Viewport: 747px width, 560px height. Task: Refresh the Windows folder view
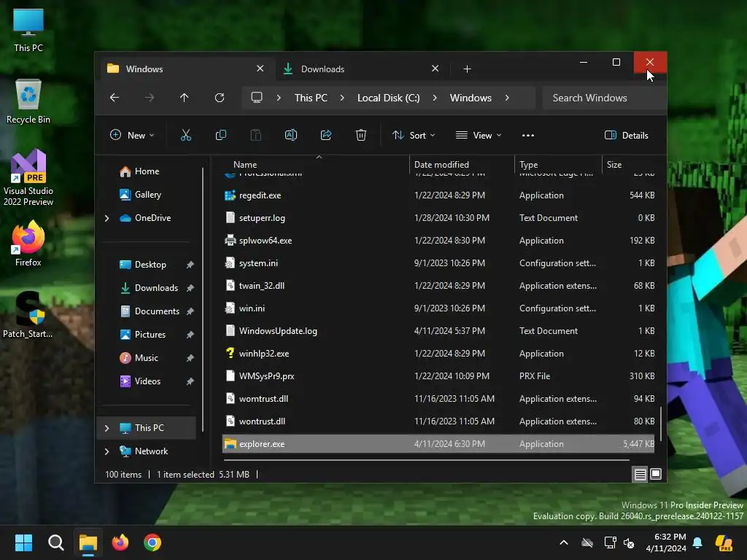pyautogui.click(x=219, y=98)
